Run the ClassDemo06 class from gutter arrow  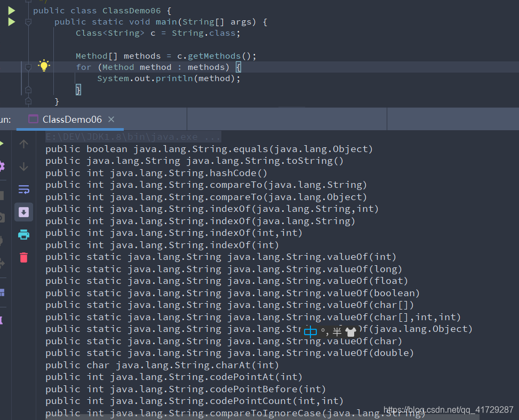tap(12, 11)
